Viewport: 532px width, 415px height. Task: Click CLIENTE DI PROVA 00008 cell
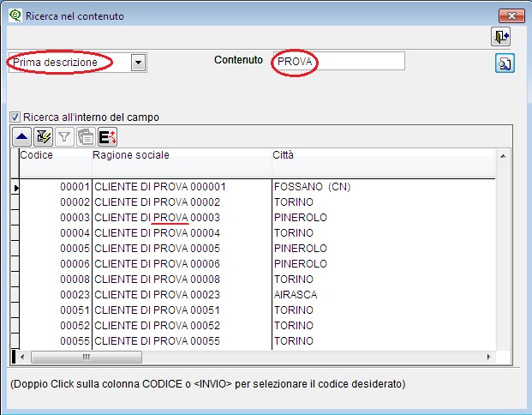[x=182, y=280]
